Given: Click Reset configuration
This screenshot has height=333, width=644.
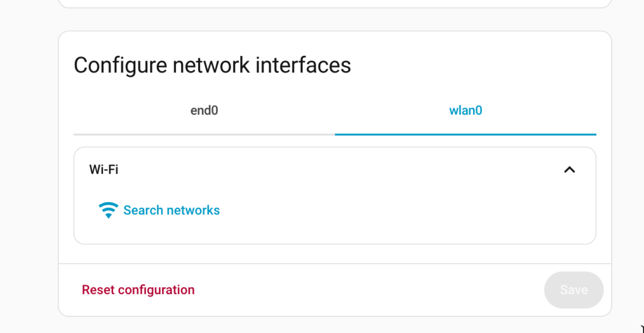Looking at the screenshot, I should coord(138,290).
